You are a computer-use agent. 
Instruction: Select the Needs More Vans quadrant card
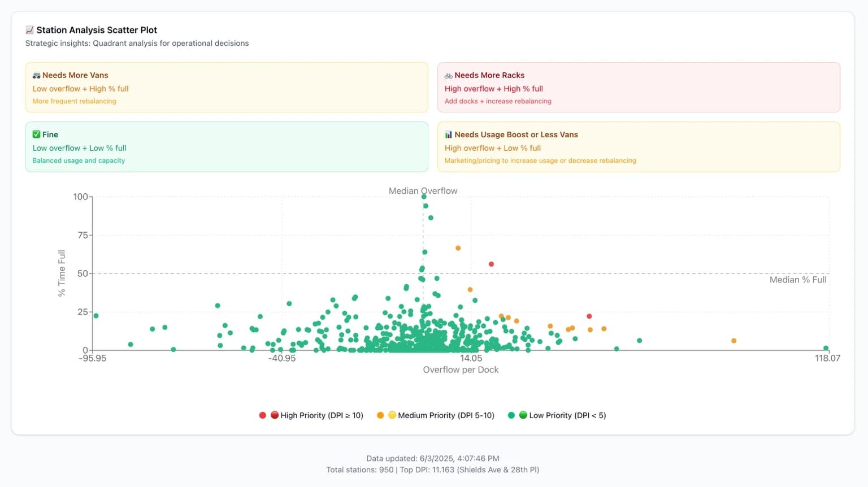pos(226,87)
